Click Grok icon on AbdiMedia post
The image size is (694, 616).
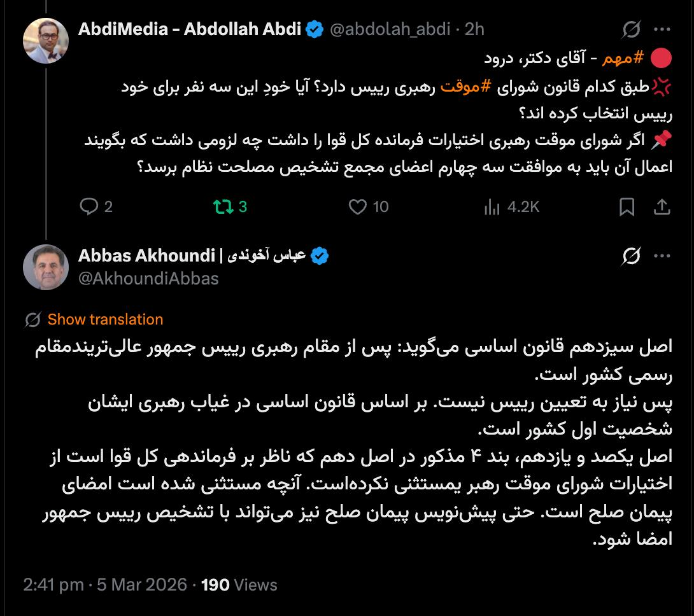point(632,29)
